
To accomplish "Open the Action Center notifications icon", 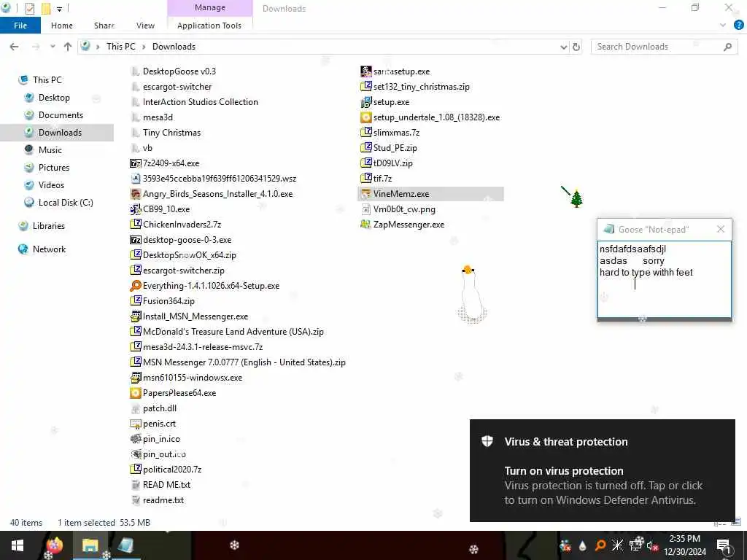I will pos(724,546).
